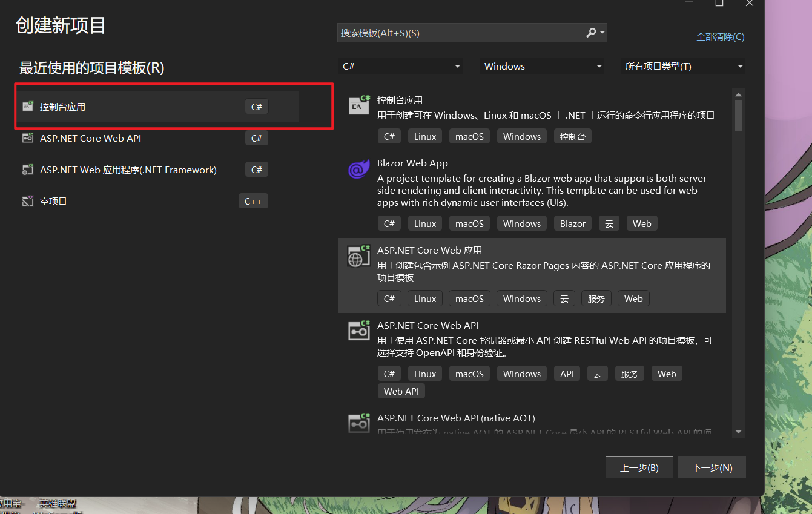Open the Windows platform filter dropdown
The image size is (812, 514).
point(542,66)
